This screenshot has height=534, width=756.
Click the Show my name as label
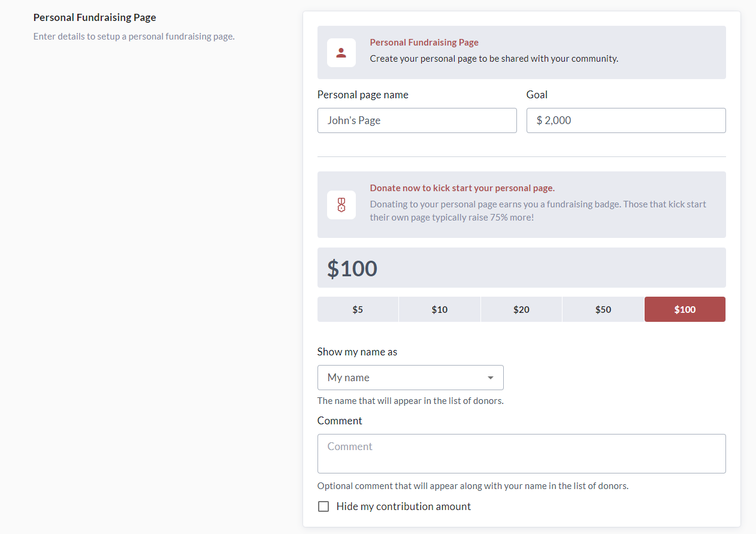click(x=357, y=352)
